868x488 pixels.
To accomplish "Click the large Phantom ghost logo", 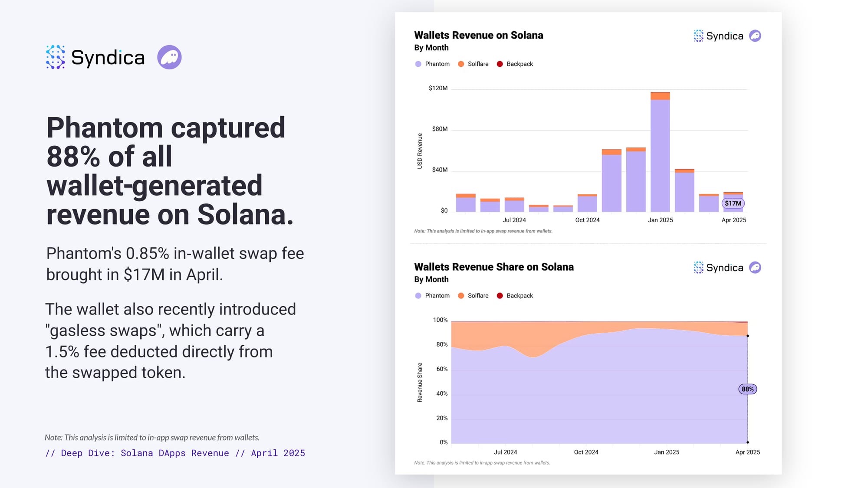I will [x=169, y=57].
